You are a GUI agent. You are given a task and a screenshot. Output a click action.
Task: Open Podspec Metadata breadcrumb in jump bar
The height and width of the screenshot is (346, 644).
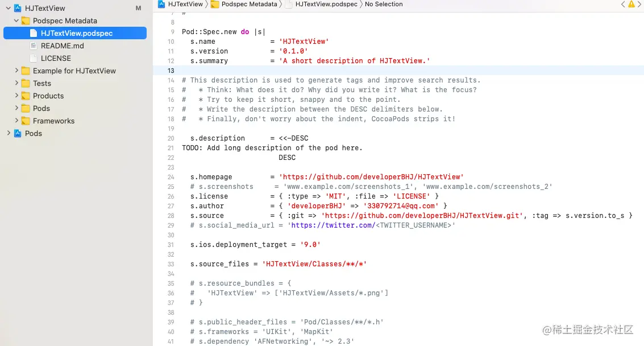click(x=250, y=4)
